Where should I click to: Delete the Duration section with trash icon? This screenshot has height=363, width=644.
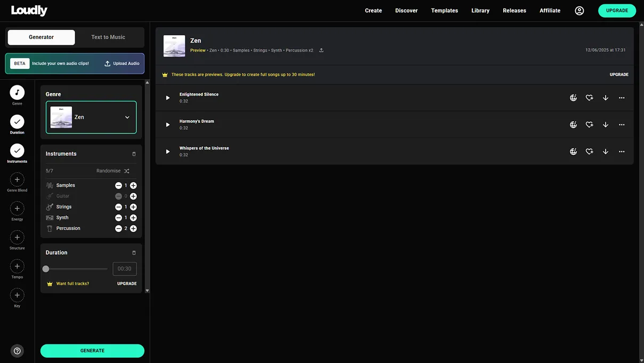(x=134, y=252)
